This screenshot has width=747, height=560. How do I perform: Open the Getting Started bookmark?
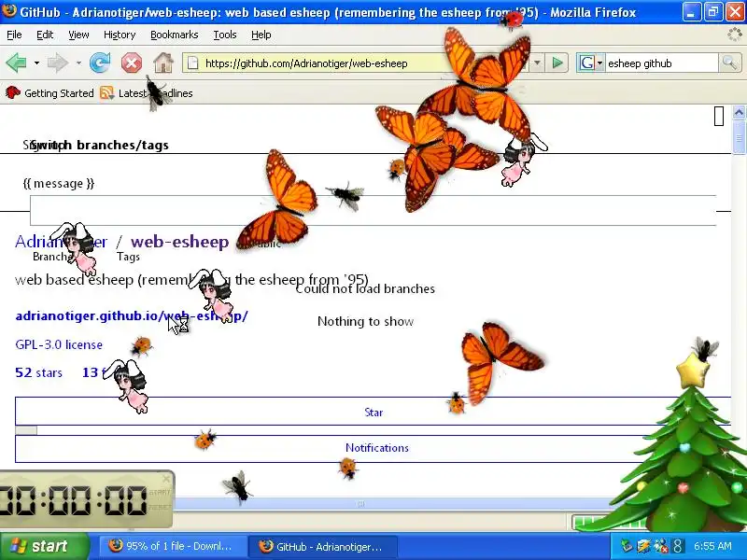pos(49,92)
